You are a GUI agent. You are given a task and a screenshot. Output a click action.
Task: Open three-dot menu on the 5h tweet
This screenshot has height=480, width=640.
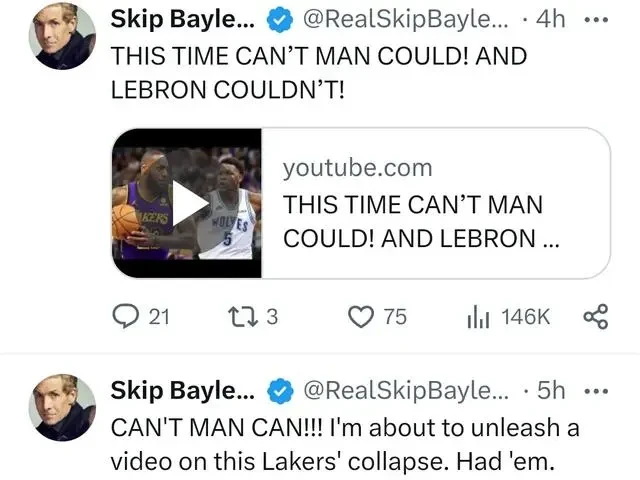pos(596,391)
